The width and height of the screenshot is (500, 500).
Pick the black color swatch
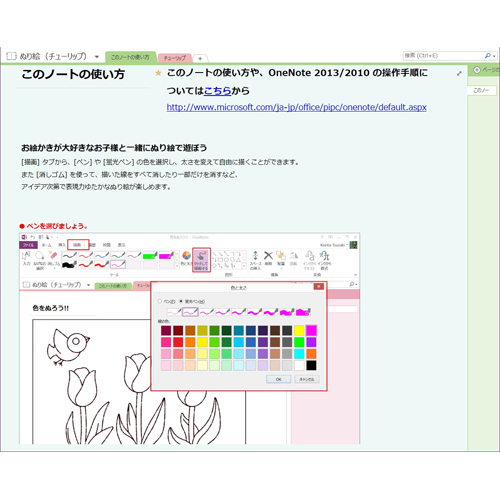pyautogui.click(x=311, y=365)
